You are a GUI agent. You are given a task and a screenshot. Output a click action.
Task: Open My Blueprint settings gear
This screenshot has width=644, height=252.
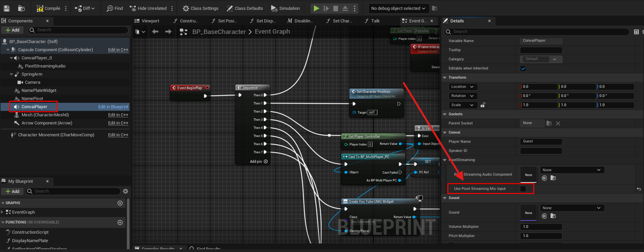[125, 191]
